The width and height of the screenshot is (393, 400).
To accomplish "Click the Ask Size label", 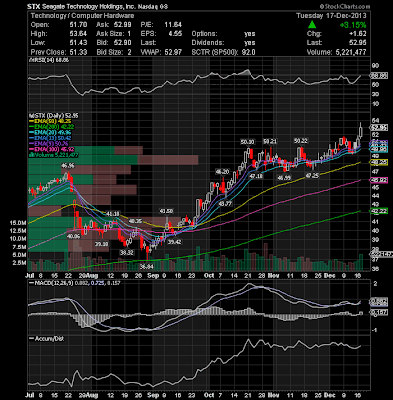I will click(109, 34).
